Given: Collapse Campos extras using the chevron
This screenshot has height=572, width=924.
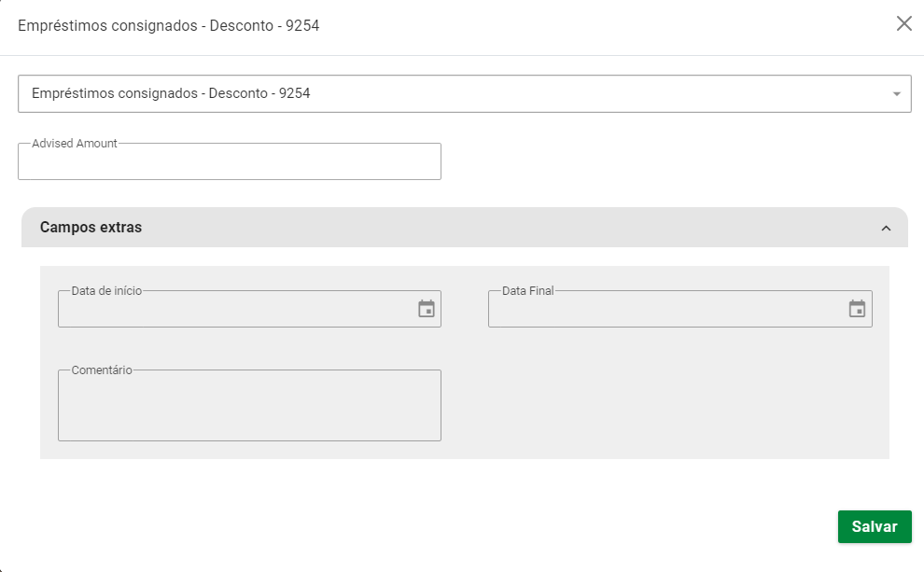Looking at the screenshot, I should 886,229.
